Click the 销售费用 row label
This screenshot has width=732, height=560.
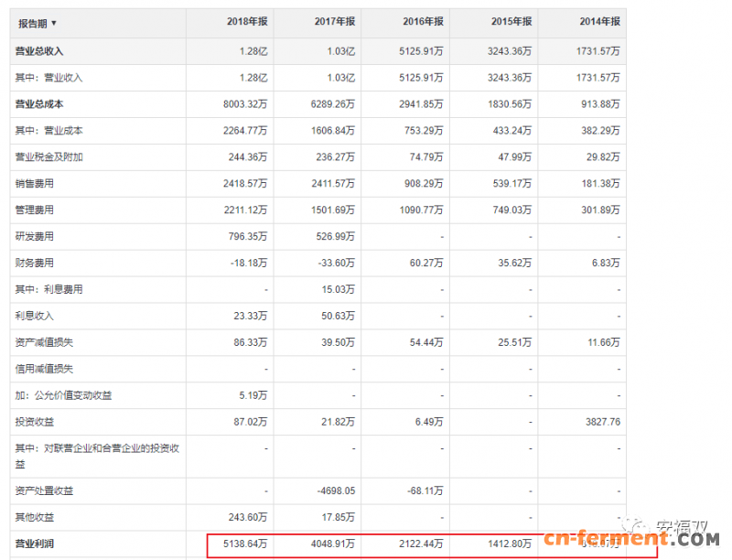coord(35,184)
